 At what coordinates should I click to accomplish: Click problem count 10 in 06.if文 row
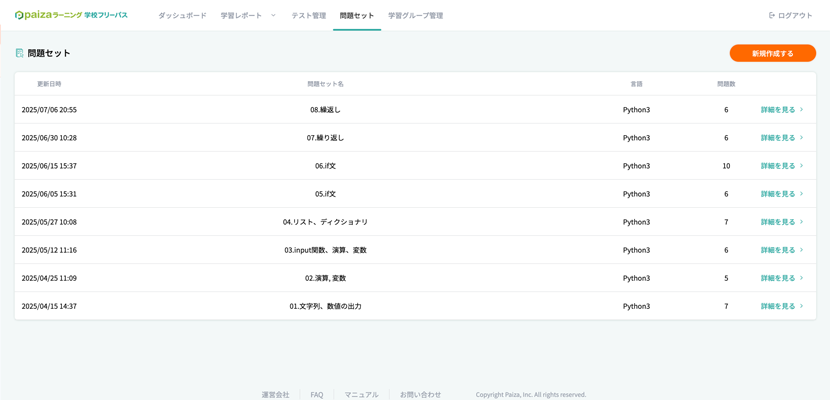pos(726,166)
